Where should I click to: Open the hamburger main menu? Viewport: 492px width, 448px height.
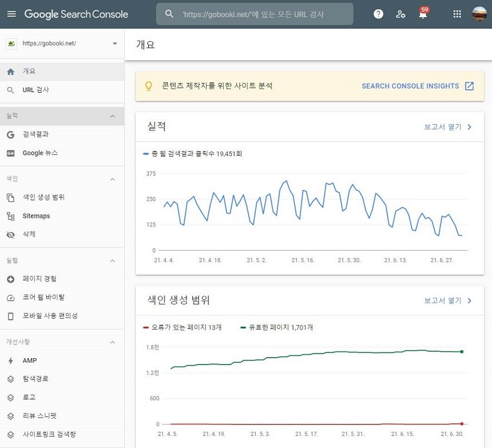11,14
